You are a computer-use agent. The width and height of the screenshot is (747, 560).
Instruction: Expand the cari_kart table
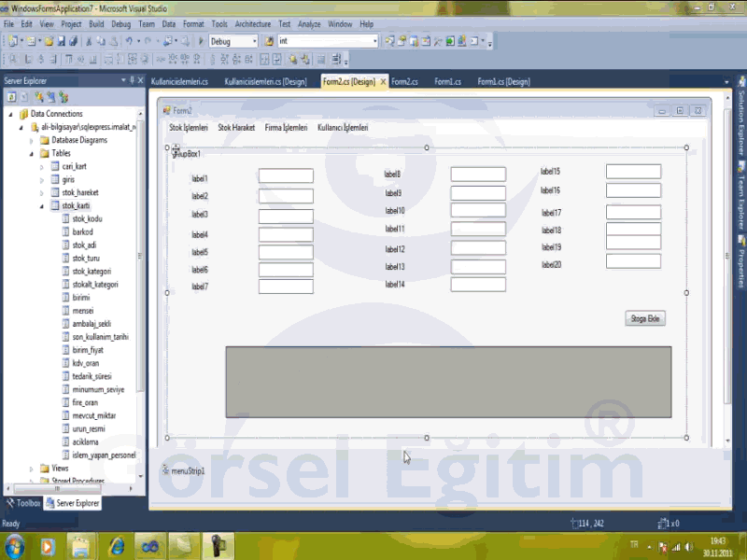(x=42, y=167)
